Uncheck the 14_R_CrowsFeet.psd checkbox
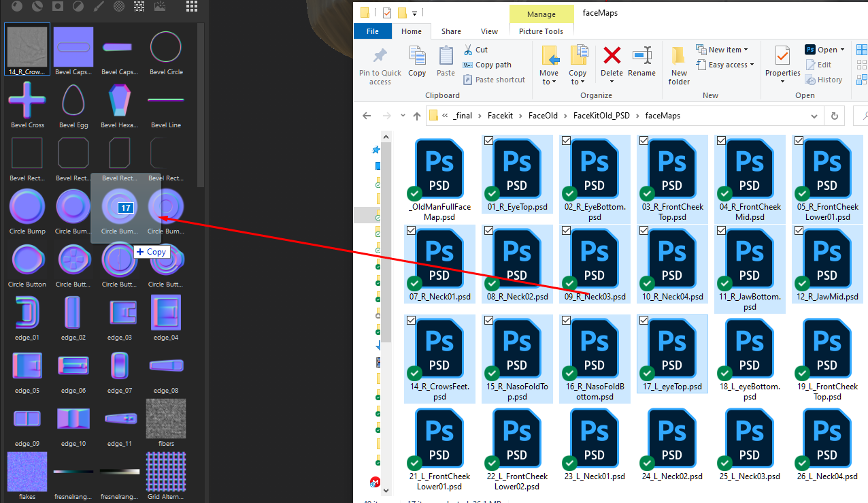 [411, 321]
